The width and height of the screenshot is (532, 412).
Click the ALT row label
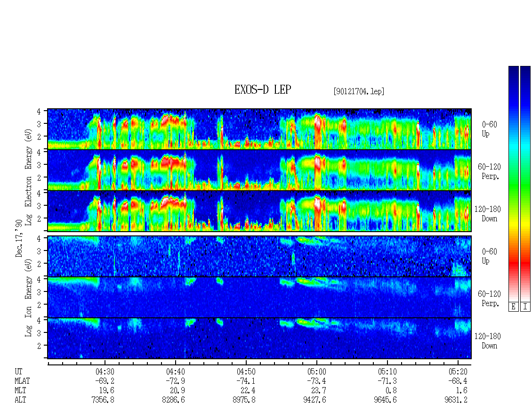point(20,400)
